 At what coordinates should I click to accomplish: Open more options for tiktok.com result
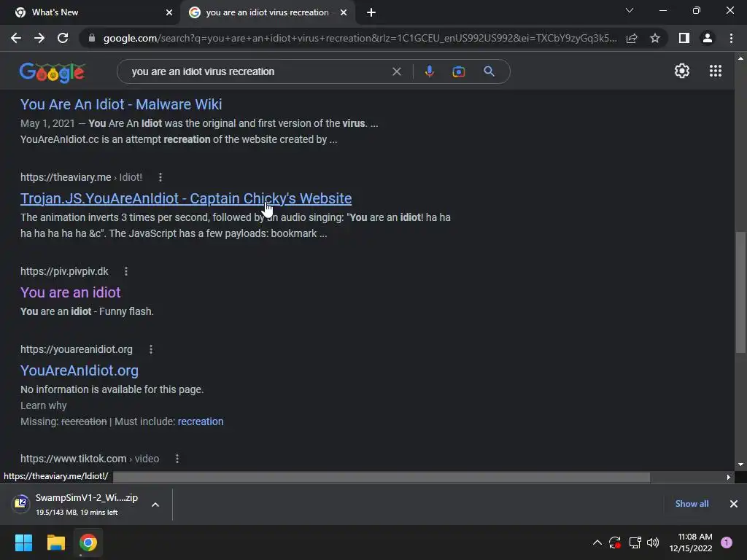tap(177, 459)
